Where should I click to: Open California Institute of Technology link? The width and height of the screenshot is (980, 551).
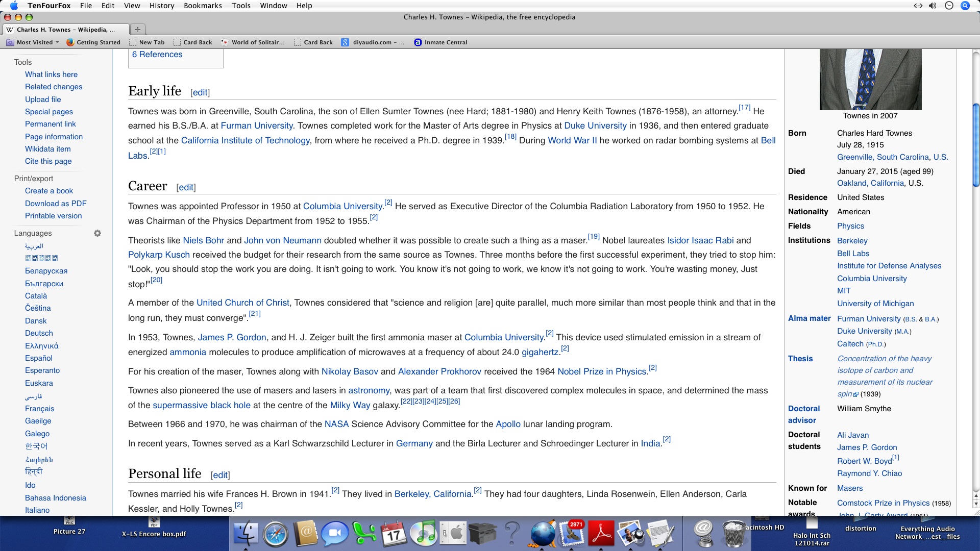246,140
